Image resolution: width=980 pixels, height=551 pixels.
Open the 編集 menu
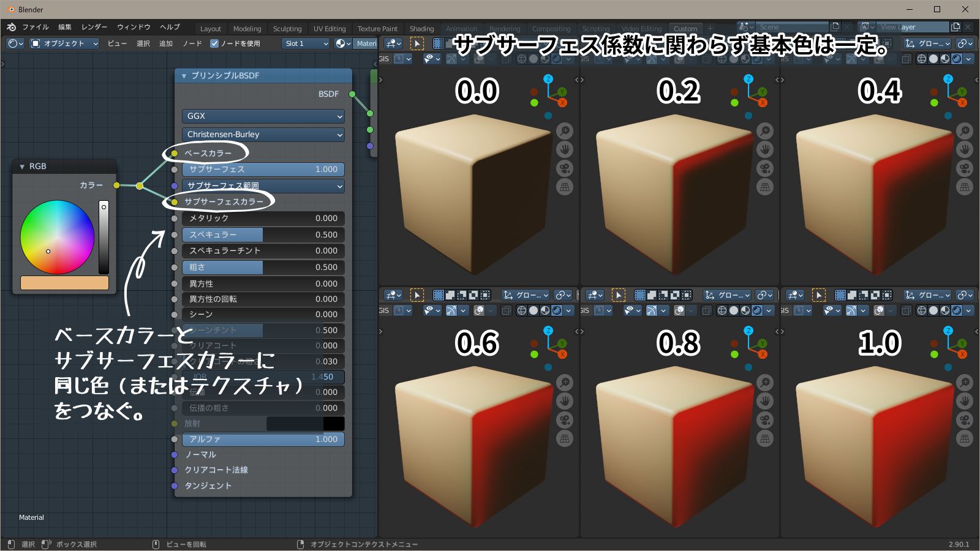pos(64,27)
